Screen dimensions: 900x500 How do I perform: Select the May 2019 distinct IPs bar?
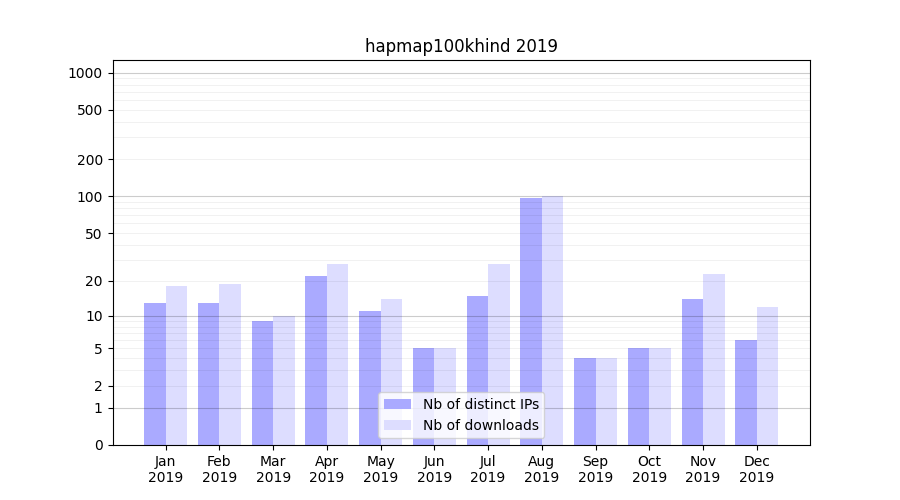(370, 378)
